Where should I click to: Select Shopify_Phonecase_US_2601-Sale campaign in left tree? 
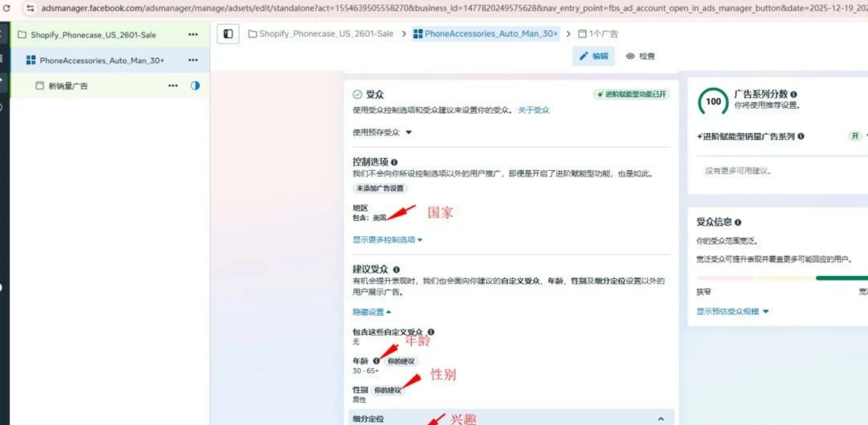(x=93, y=35)
